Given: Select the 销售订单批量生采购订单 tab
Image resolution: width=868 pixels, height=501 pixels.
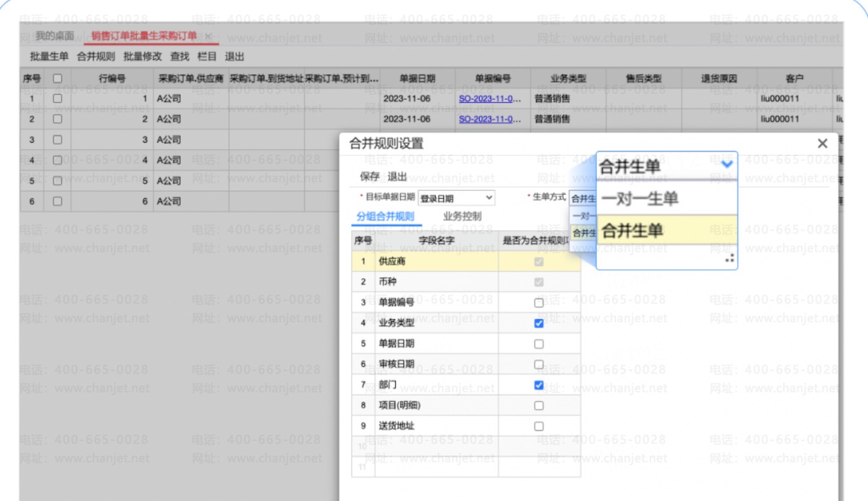Looking at the screenshot, I should pos(144,36).
